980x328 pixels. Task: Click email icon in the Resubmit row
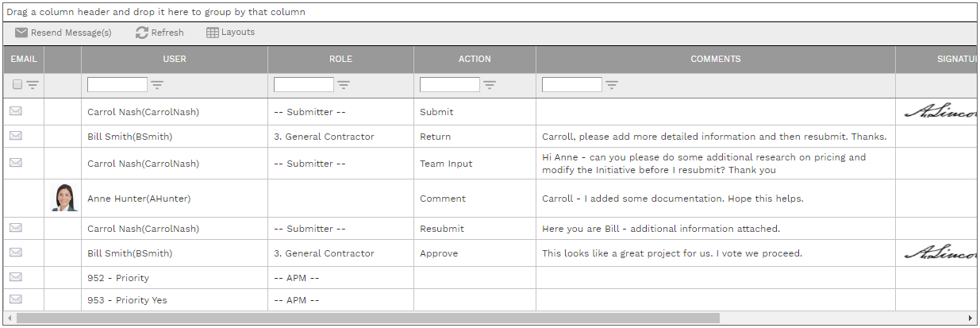(16, 228)
